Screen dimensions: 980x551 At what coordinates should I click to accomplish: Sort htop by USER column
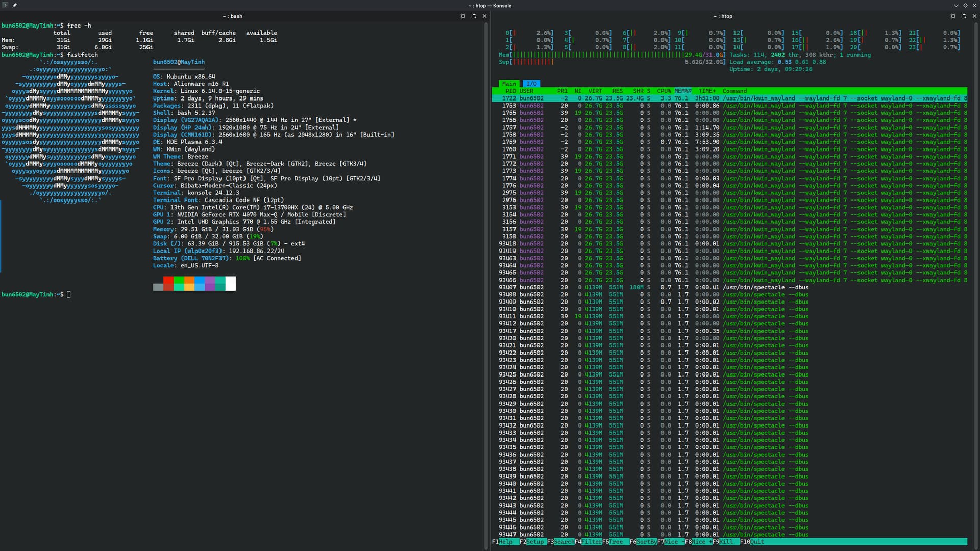(526, 91)
